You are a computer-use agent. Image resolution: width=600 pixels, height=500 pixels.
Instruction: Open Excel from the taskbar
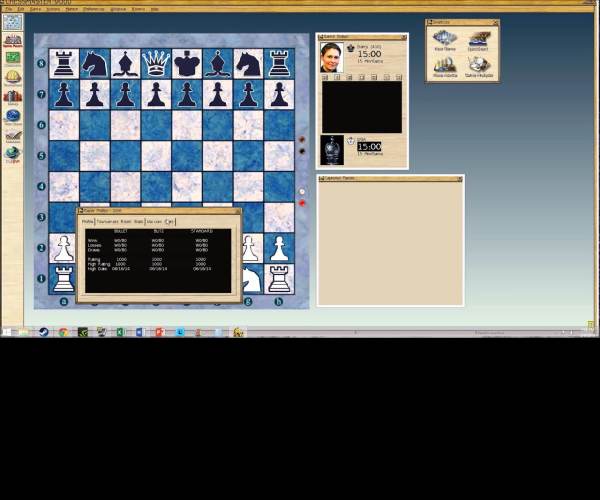120,332
